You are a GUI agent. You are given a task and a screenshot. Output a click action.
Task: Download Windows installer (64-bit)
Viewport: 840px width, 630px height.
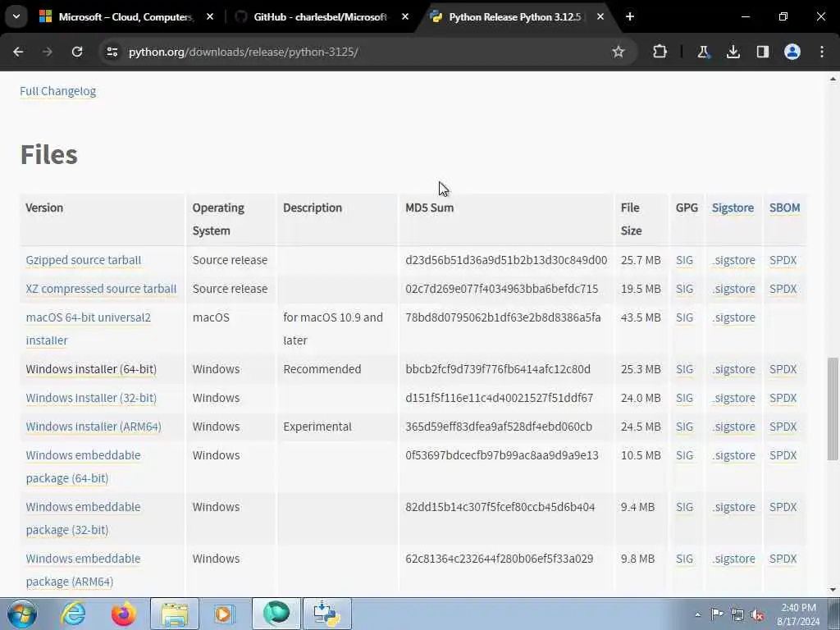click(x=91, y=369)
